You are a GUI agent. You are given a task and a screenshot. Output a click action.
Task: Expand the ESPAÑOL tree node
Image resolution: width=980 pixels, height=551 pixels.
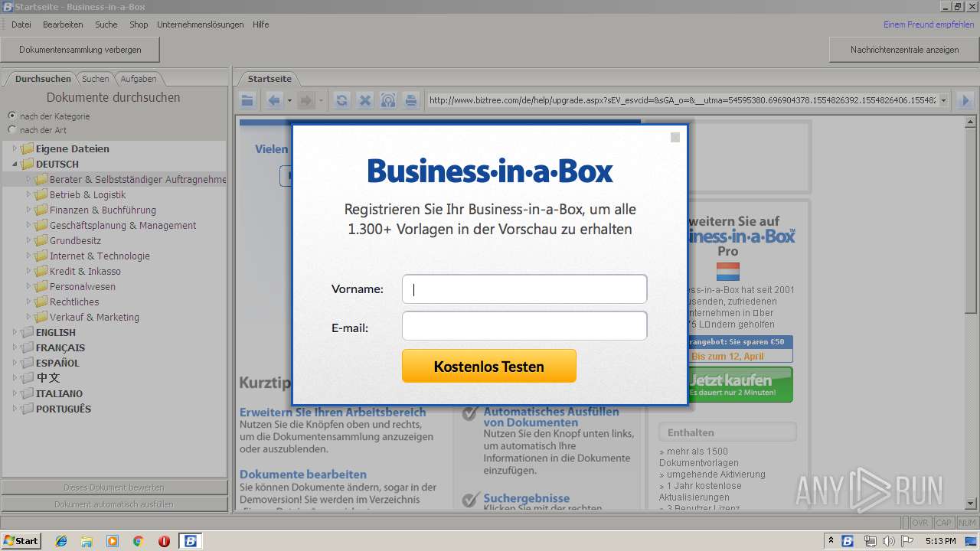tap(15, 363)
